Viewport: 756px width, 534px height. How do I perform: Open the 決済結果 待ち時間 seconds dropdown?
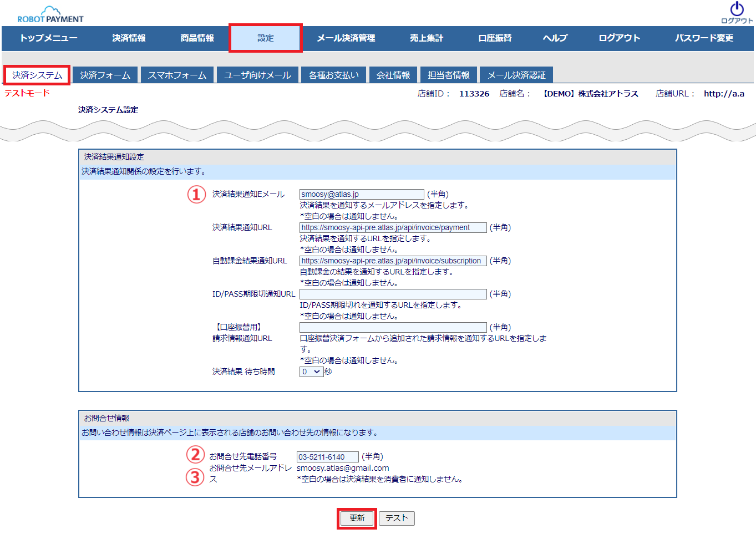[311, 372]
